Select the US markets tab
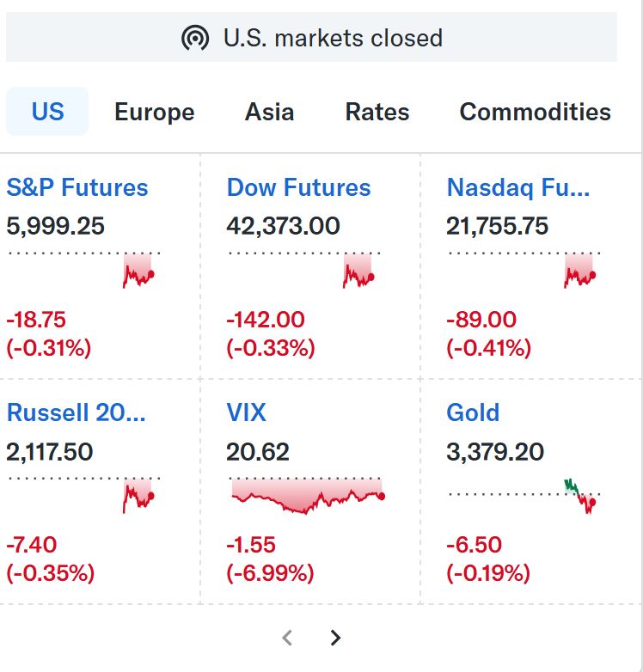The height and width of the screenshot is (672, 643). 47,112
